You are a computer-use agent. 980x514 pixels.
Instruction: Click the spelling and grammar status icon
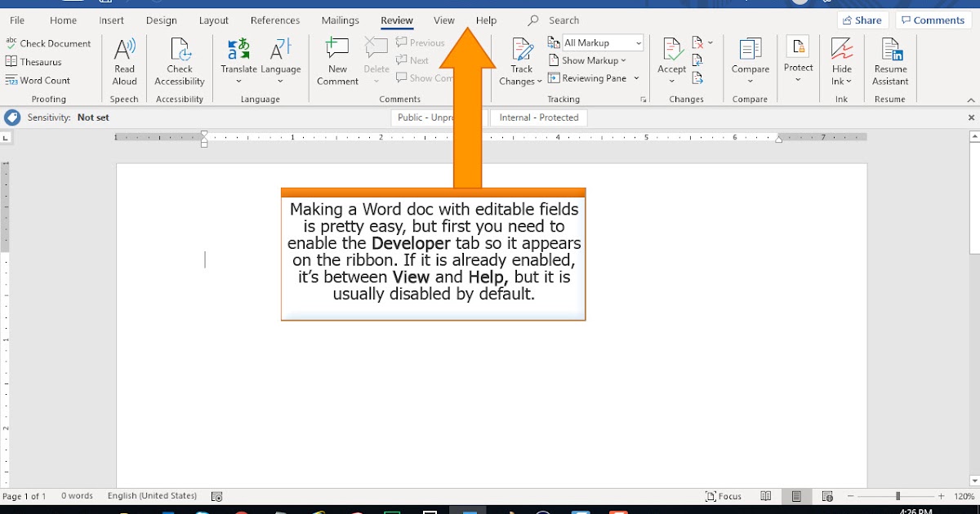click(216, 495)
